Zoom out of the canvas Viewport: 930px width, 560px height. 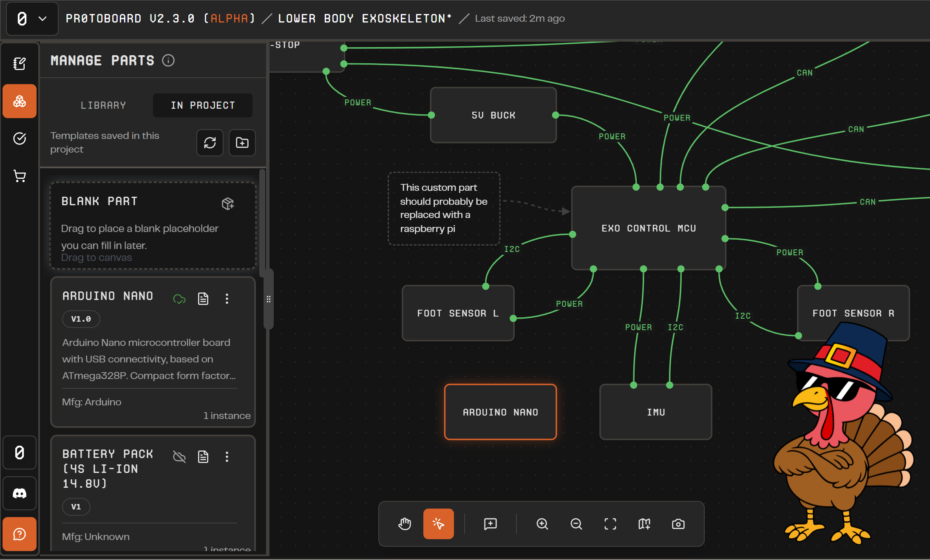(576, 524)
